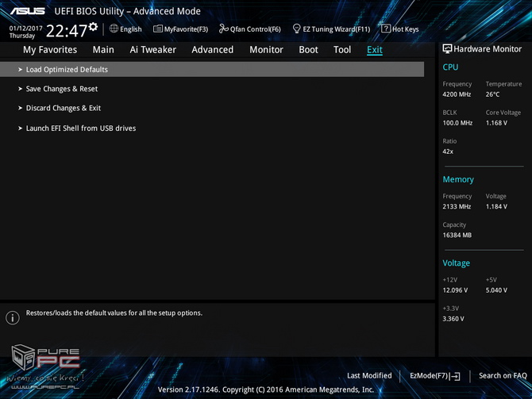Click the Capacity value 16384 MB
The height and width of the screenshot is (399, 532).
(x=457, y=235)
